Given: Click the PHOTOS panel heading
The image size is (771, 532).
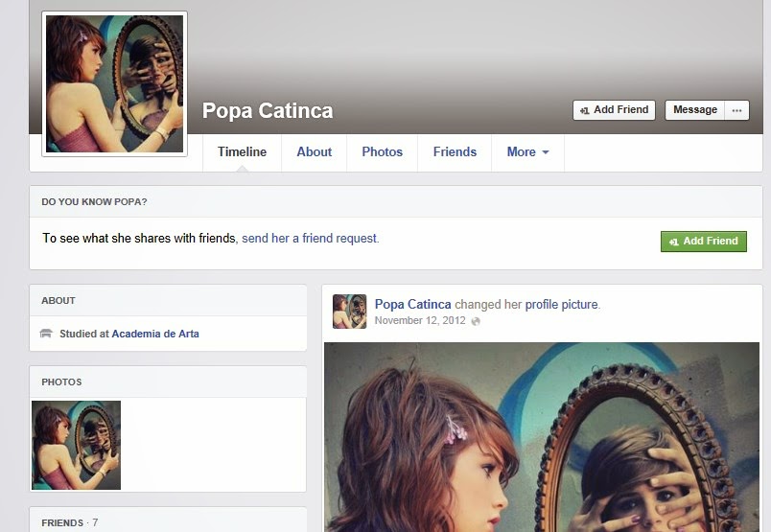Looking at the screenshot, I should tap(61, 382).
